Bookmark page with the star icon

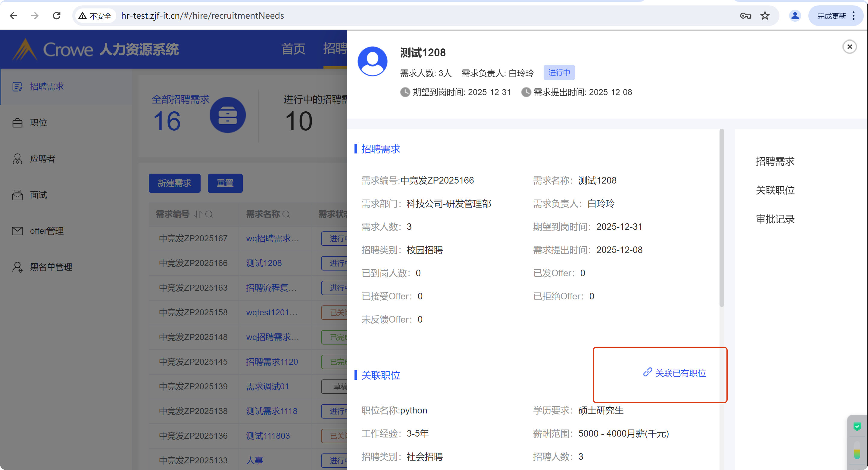[x=765, y=16]
